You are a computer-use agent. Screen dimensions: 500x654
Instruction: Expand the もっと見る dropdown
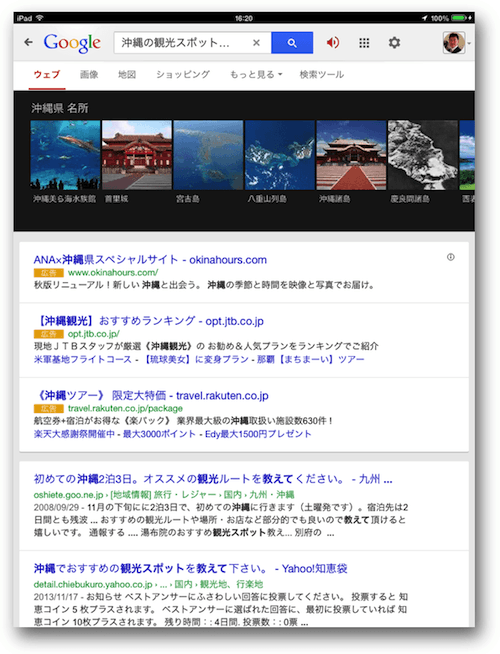pyautogui.click(x=256, y=75)
